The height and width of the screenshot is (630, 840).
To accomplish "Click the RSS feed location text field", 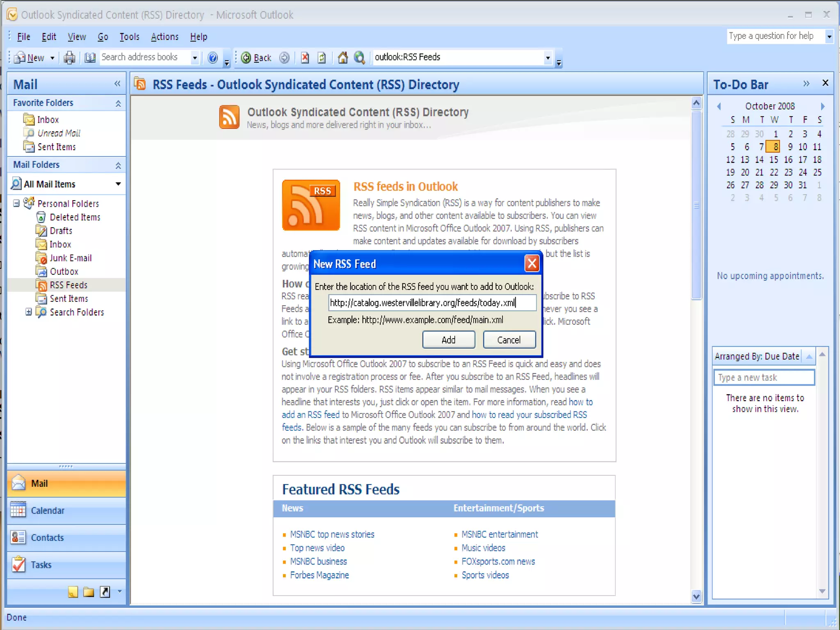I will [431, 303].
